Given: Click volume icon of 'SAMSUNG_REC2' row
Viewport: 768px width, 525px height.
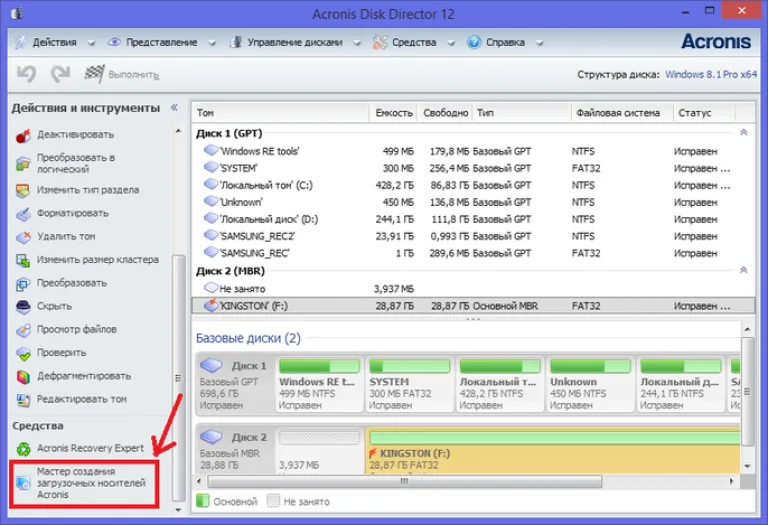Looking at the screenshot, I should pyautogui.click(x=211, y=235).
